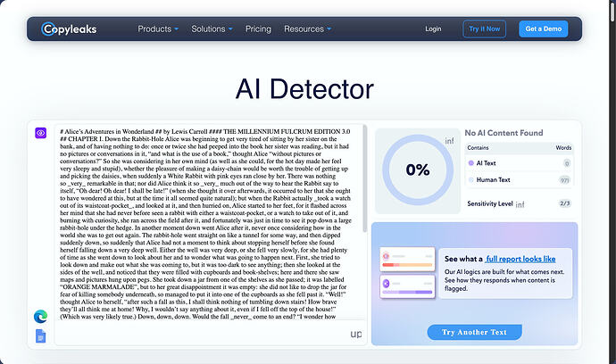The width and height of the screenshot is (616, 364).
Task: Open the Solutions dropdown menu
Action: click(212, 29)
